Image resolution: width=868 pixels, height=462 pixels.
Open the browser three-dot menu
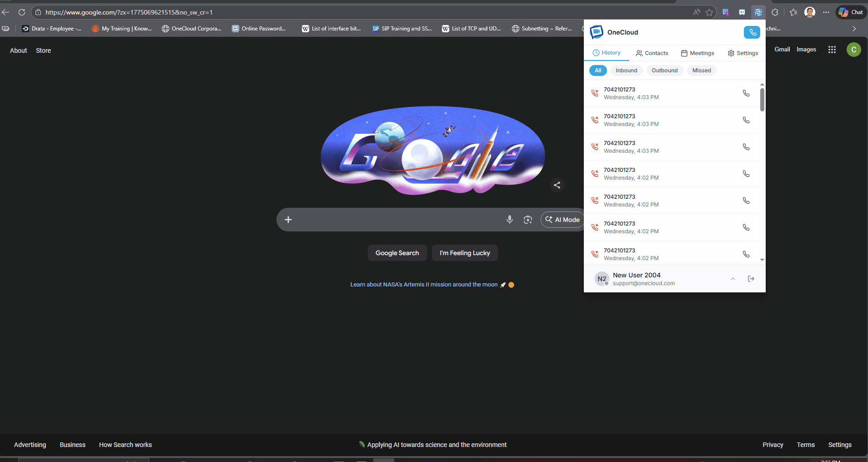[x=826, y=12]
